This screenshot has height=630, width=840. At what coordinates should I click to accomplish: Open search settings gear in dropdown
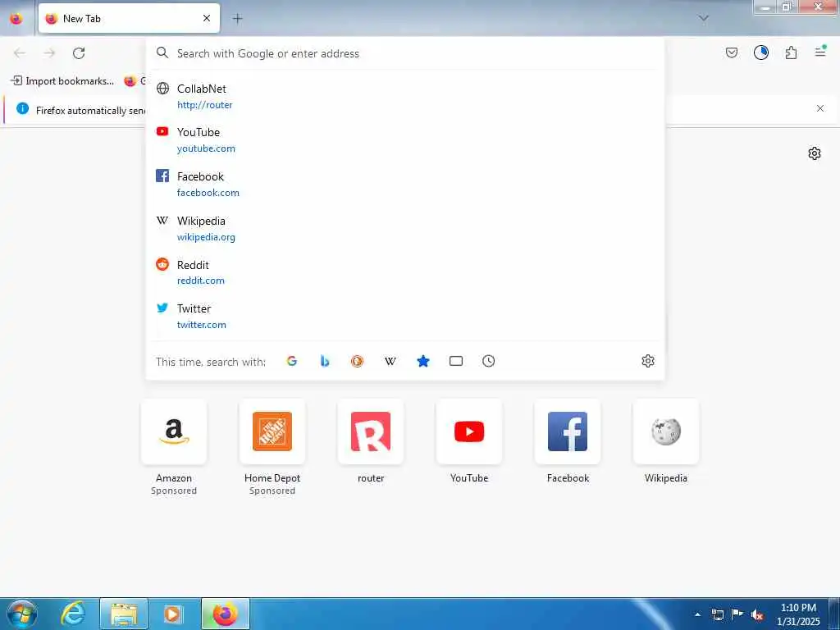click(648, 361)
